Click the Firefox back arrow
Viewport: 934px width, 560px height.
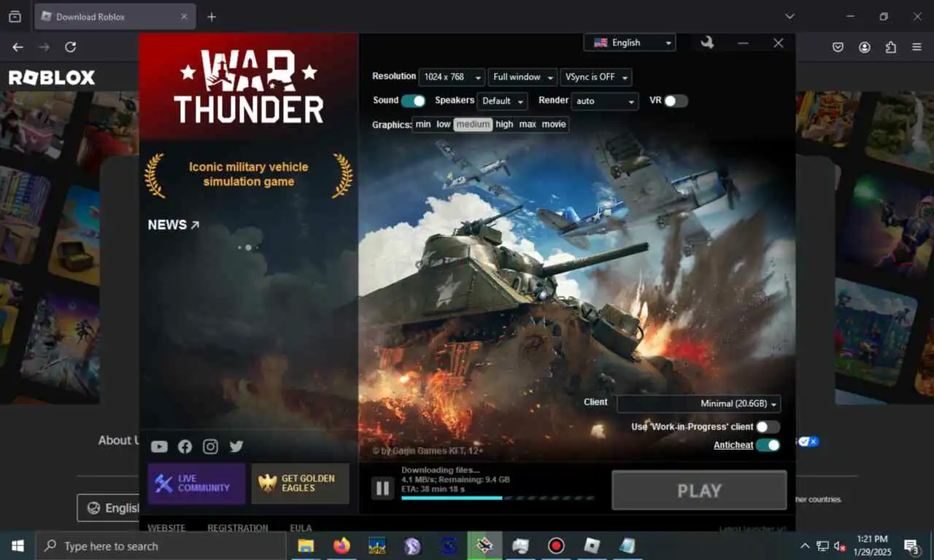point(18,47)
